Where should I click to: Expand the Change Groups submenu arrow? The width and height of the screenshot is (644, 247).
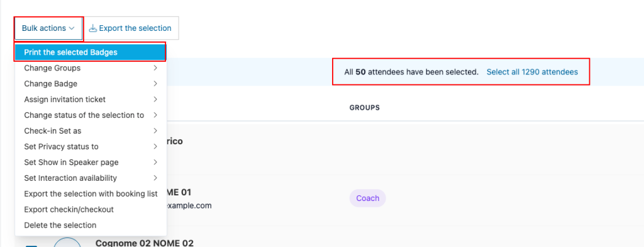pos(155,68)
